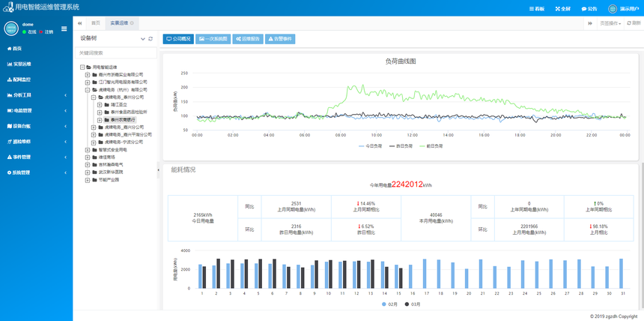Expand the 节能产业园 tree node
644x321 pixels.
pos(88,180)
